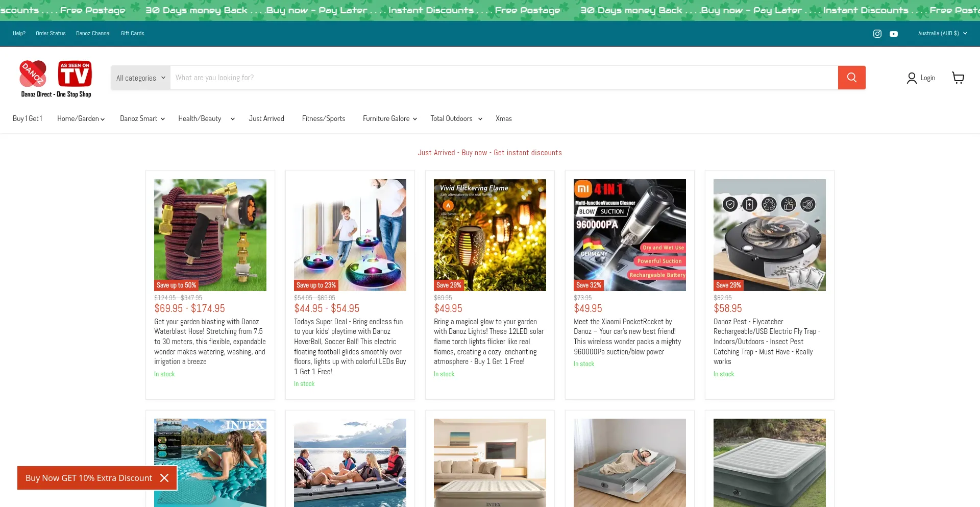This screenshot has height=507, width=980.
Task: Click the $44.95 - $54.95 price
Action: tap(327, 308)
